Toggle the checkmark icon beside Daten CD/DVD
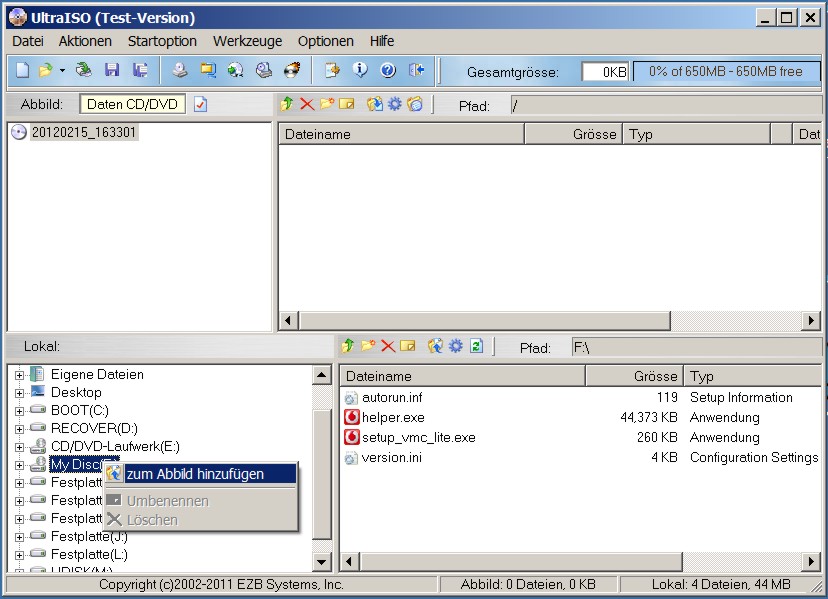Viewport: 828px width, 599px height. [200, 105]
